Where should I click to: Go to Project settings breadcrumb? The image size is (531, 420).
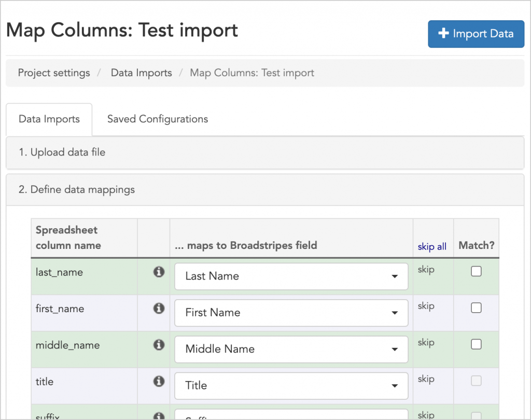[x=54, y=73]
